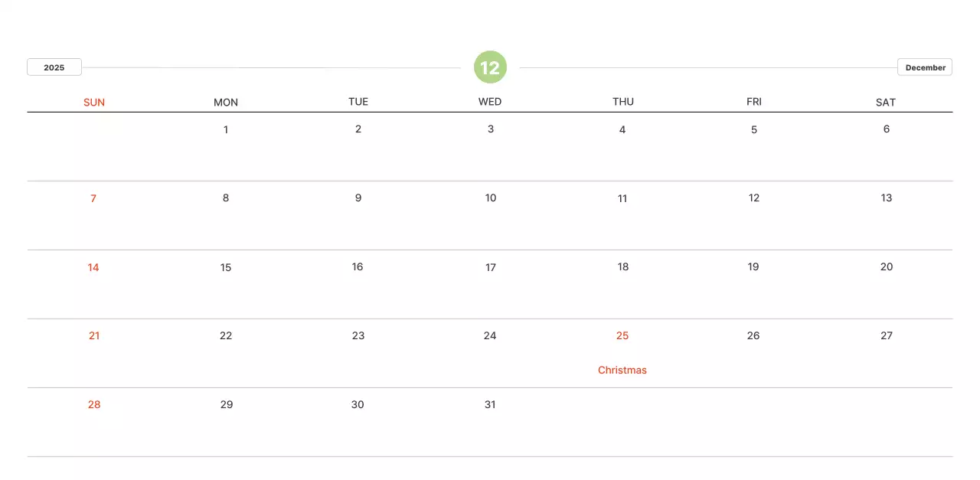This screenshot has width=980, height=480.
Task: Select Monday, December 1
Action: point(226,129)
